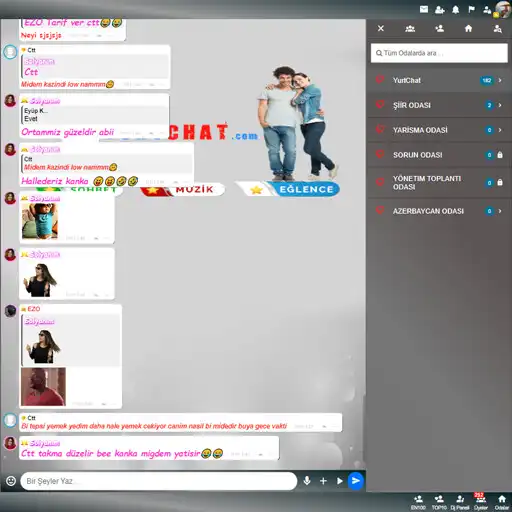Image resolution: width=512 pixels, height=512 pixels.
Task: Open your profile picture at top right
Action: 503,9
